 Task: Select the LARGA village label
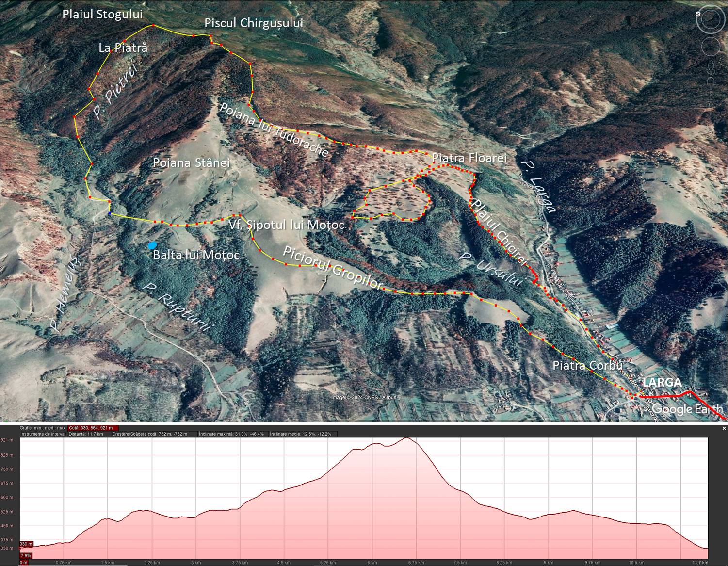click(x=662, y=382)
